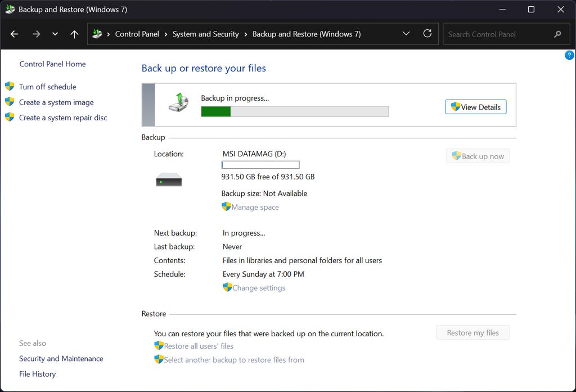The height and width of the screenshot is (392, 576).
Task: Expand the address bar history dropdown
Action: coord(406,34)
